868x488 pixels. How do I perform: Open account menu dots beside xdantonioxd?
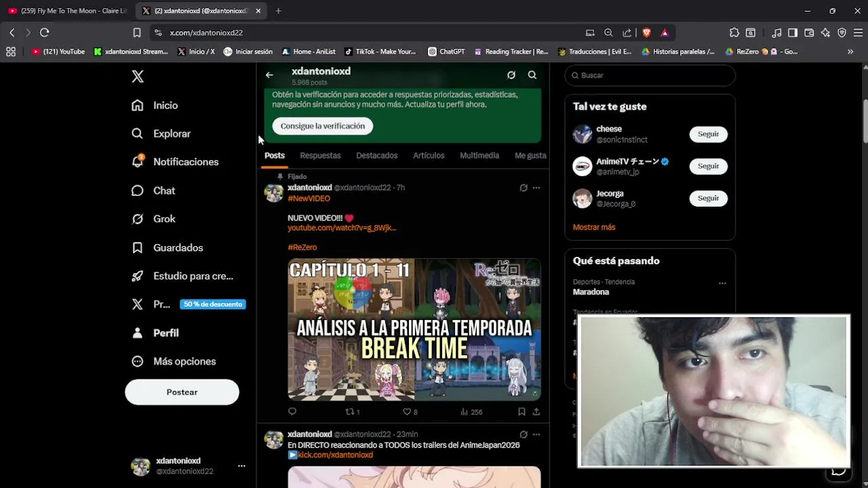tap(241, 466)
